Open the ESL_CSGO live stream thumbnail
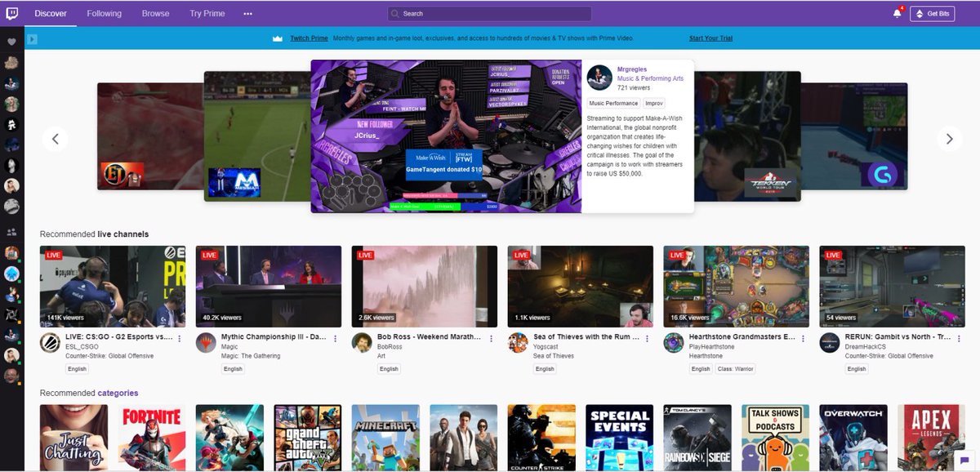Viewport: 980px width, 472px height. (113, 287)
